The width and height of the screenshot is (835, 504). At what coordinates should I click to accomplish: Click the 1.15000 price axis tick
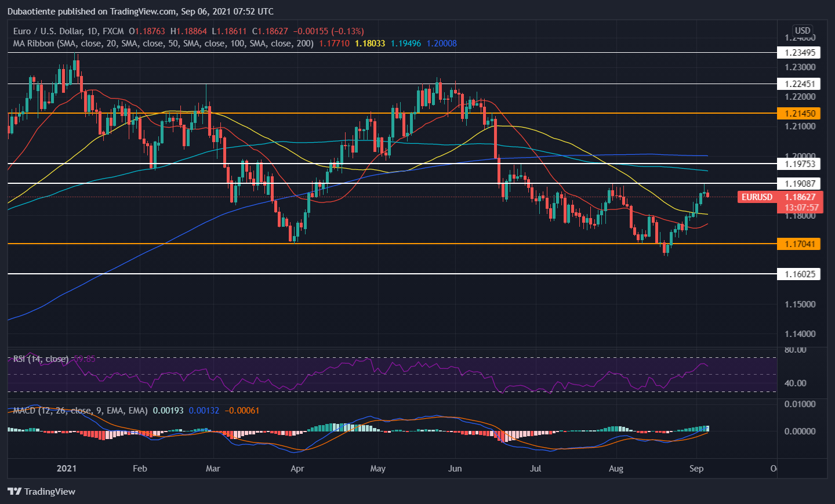coord(800,304)
